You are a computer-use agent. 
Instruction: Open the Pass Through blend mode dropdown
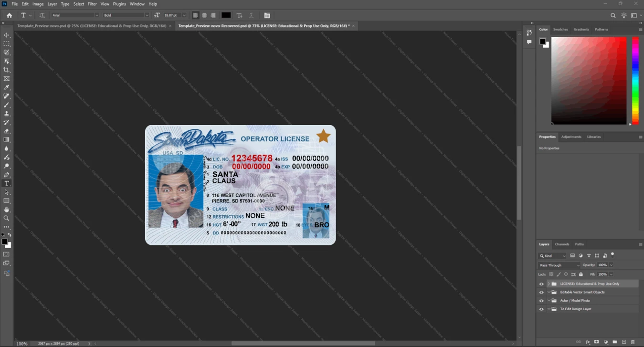559,265
